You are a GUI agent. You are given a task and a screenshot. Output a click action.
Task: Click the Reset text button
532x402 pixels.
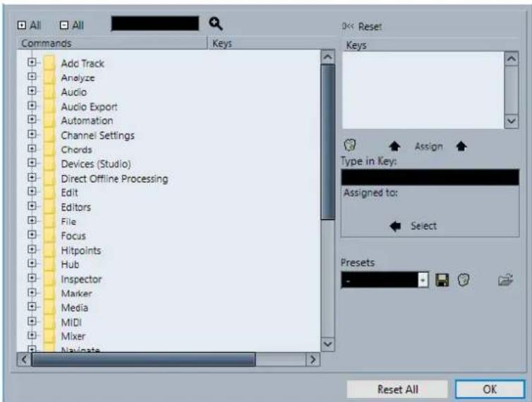click(x=370, y=27)
